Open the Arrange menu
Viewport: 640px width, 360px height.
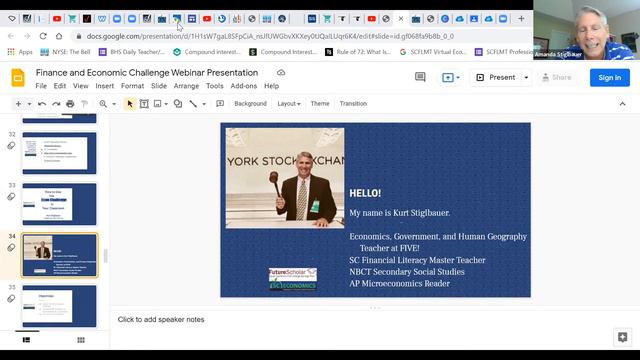[x=186, y=86]
